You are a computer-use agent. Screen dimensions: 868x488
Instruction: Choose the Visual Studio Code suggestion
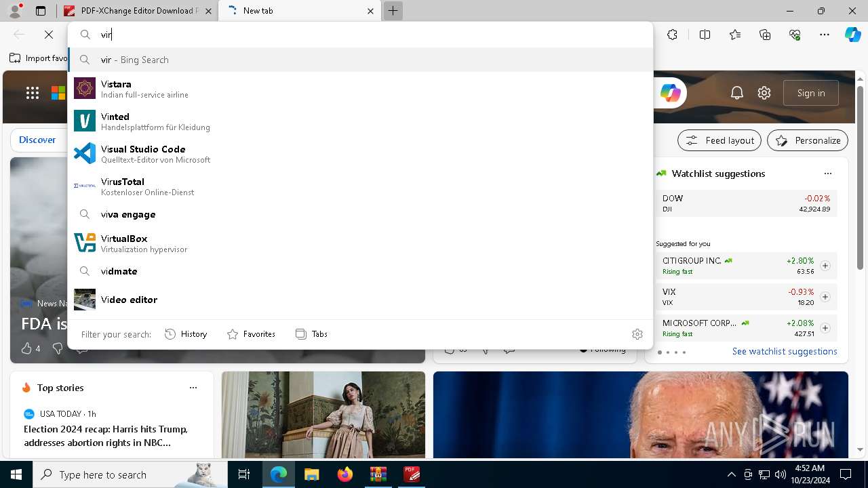[360, 154]
